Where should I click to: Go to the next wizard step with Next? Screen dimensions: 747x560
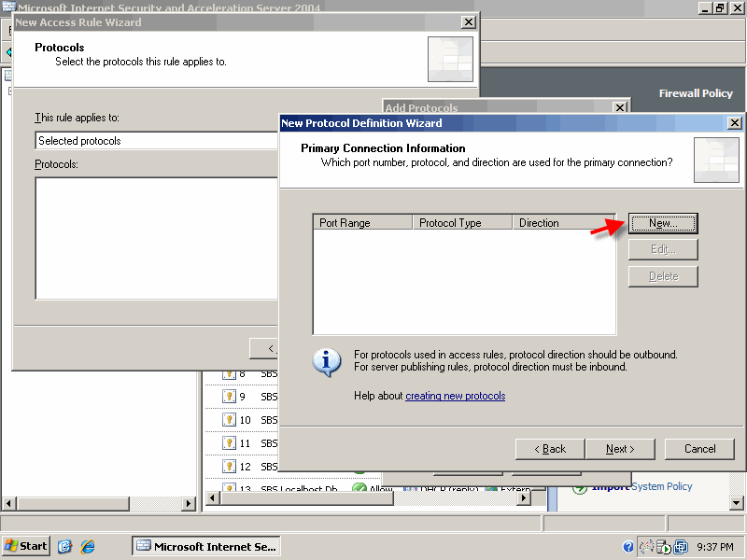(620, 449)
